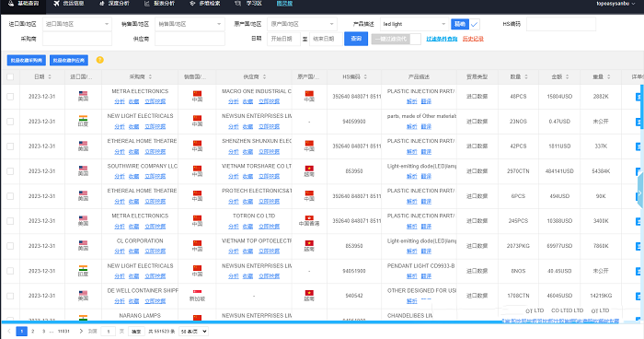The width and height of the screenshot is (644, 339).
Task: Expand the origin country/region dropdown
Action: pos(302,24)
